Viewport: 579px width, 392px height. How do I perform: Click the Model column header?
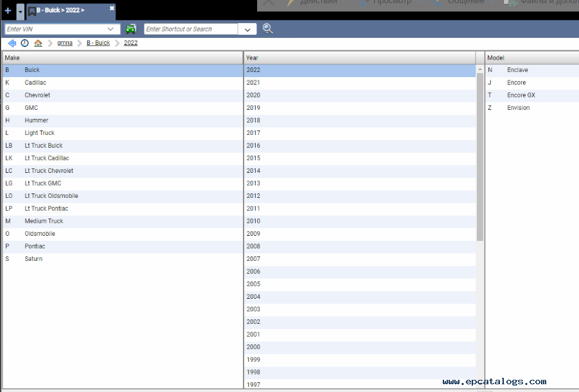point(532,58)
